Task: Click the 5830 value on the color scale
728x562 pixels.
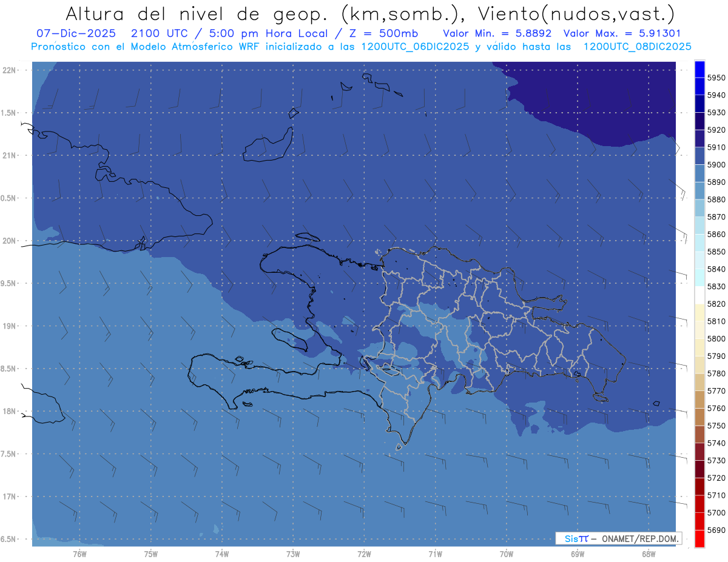Action: click(x=716, y=287)
